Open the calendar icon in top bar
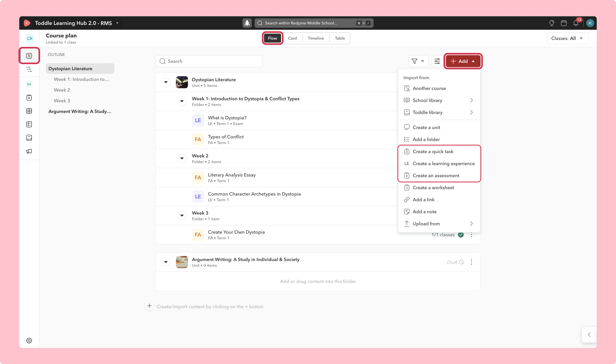 [564, 23]
